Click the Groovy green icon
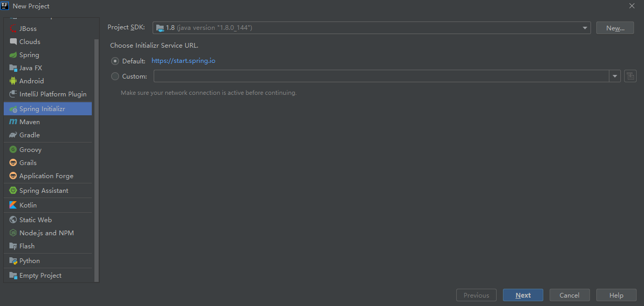644x306 pixels. [13, 150]
